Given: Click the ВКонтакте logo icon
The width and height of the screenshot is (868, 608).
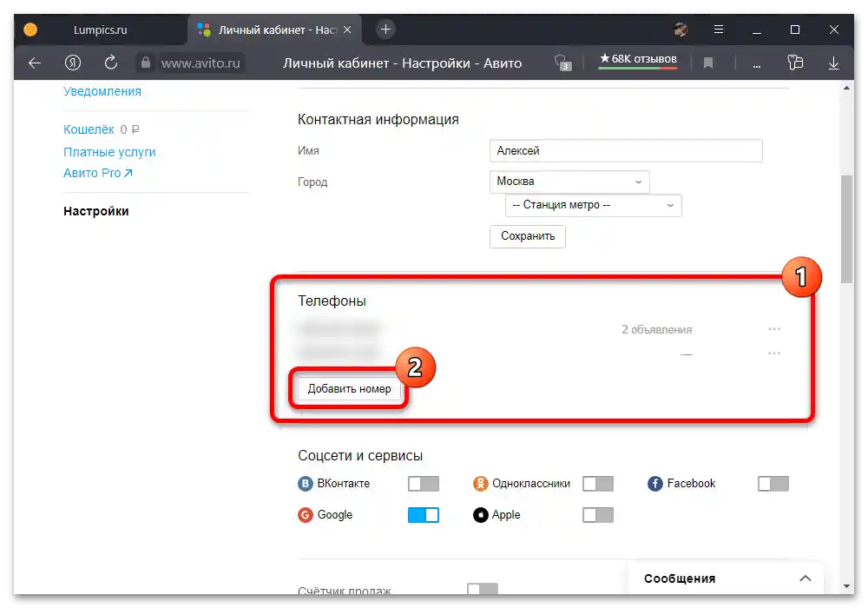Looking at the screenshot, I should pyautogui.click(x=305, y=484).
